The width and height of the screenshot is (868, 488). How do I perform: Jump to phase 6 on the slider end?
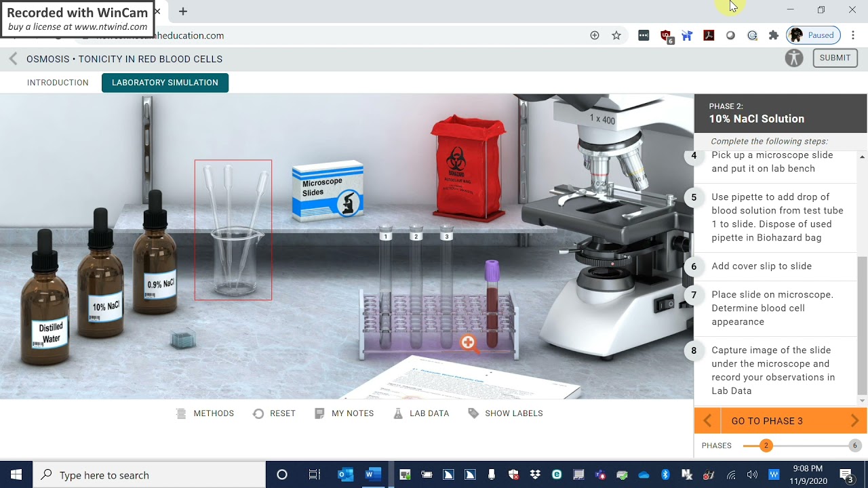pyautogui.click(x=854, y=445)
